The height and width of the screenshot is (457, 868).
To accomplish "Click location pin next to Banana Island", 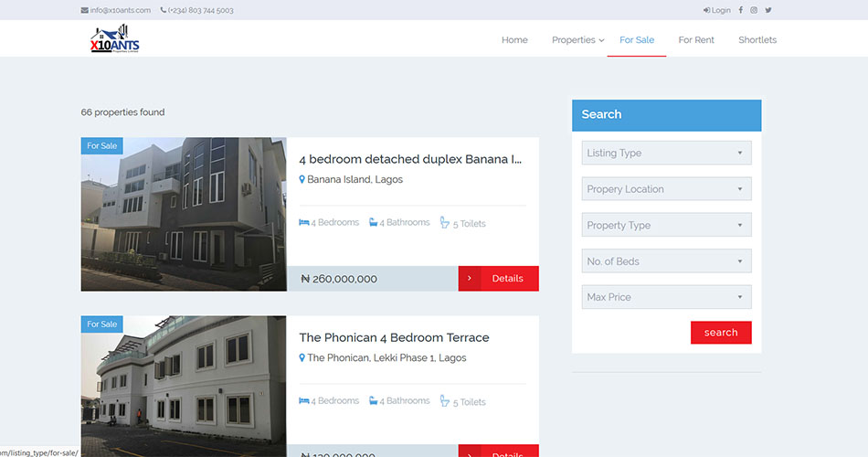I will [302, 180].
